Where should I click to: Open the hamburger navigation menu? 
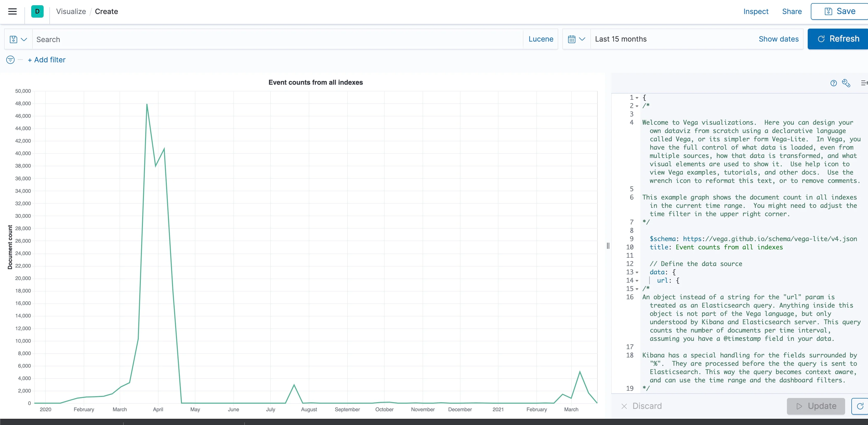point(12,11)
